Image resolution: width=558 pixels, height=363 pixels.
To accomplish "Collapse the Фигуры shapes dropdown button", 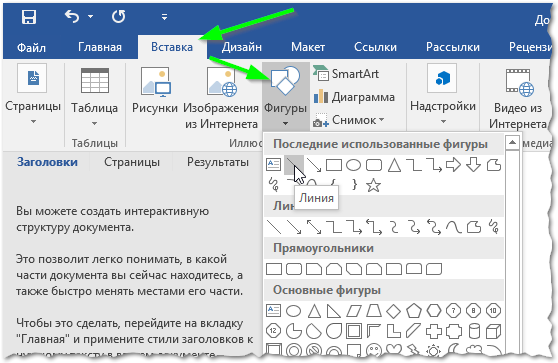I will (285, 96).
